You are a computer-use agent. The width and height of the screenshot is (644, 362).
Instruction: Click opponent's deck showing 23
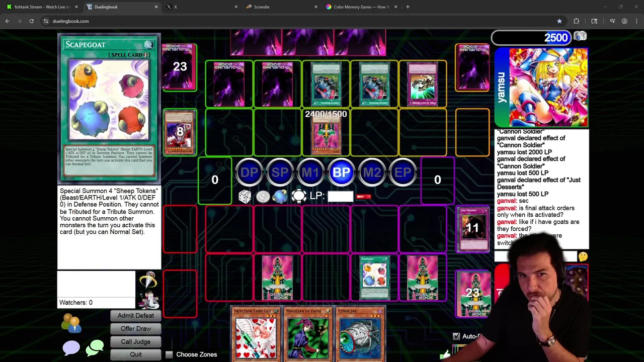tap(180, 66)
